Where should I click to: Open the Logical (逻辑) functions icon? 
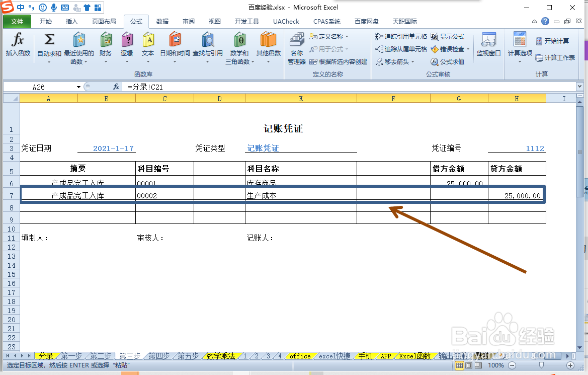pos(127,39)
